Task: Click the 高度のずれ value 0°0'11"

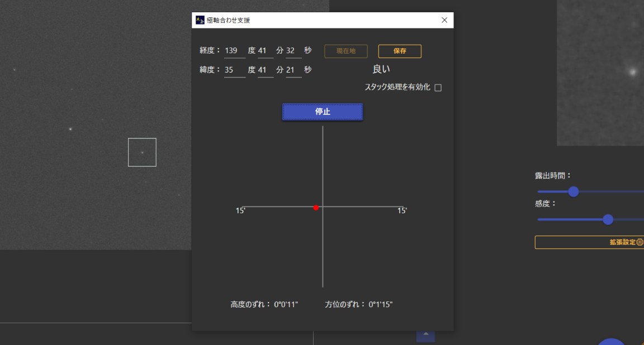Action: (286, 304)
